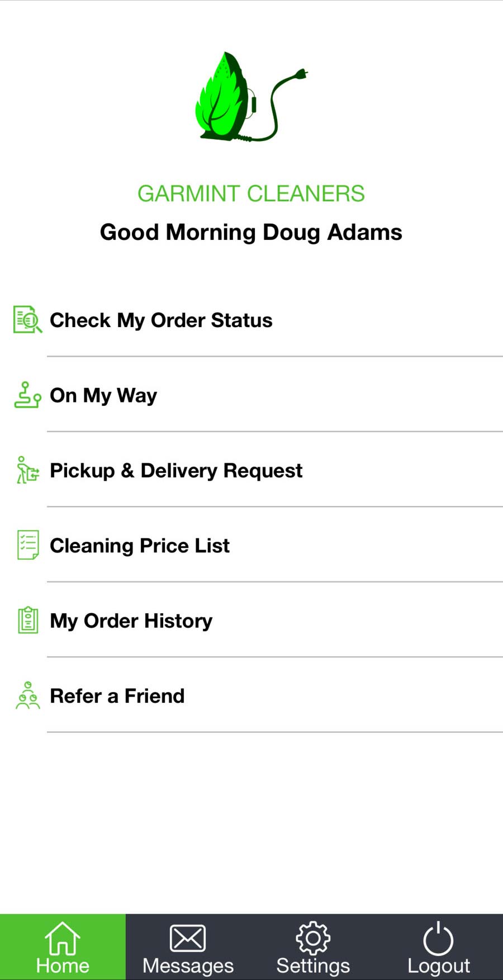Switch to the Messages tab label

coord(188,965)
